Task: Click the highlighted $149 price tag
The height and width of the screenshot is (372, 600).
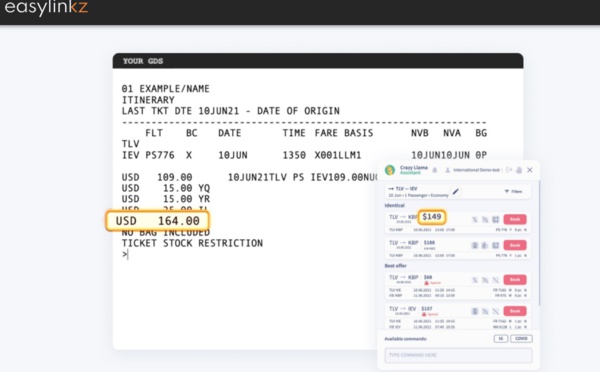Action: pos(432,217)
